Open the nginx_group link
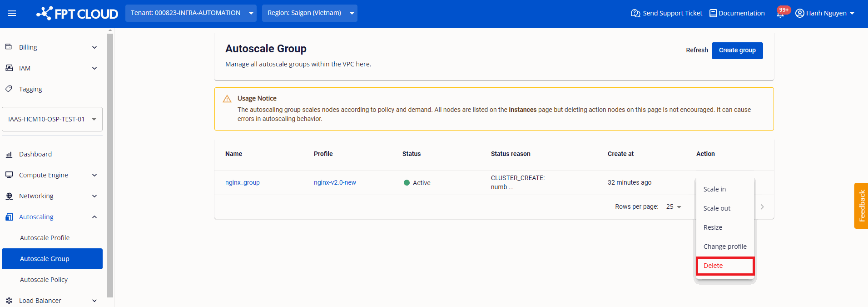Viewport: 868px width, 307px height. [x=243, y=182]
